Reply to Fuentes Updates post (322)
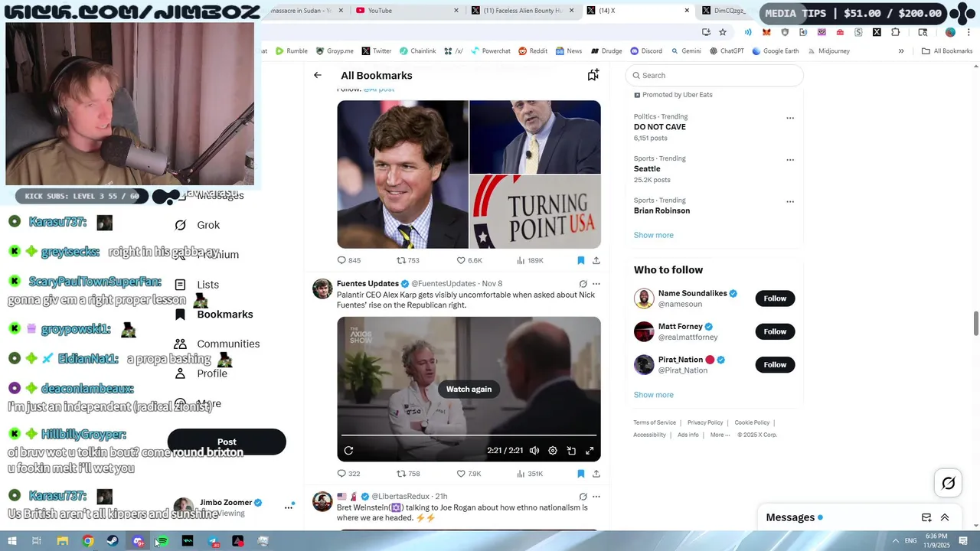The image size is (980, 551). coord(349,474)
